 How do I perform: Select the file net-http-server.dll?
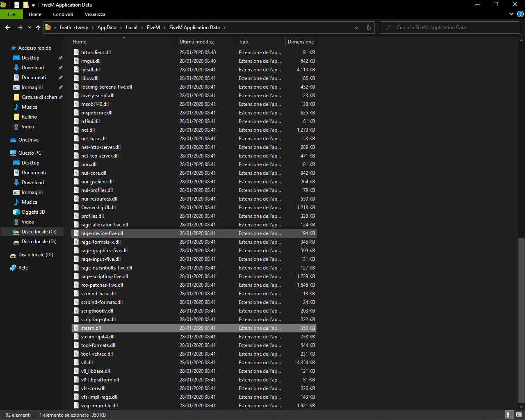click(x=194, y=147)
